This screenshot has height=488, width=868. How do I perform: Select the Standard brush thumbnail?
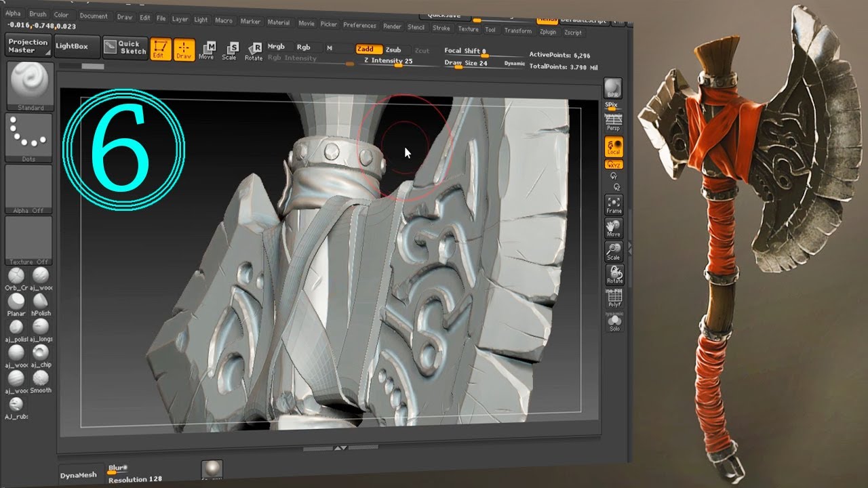30,85
